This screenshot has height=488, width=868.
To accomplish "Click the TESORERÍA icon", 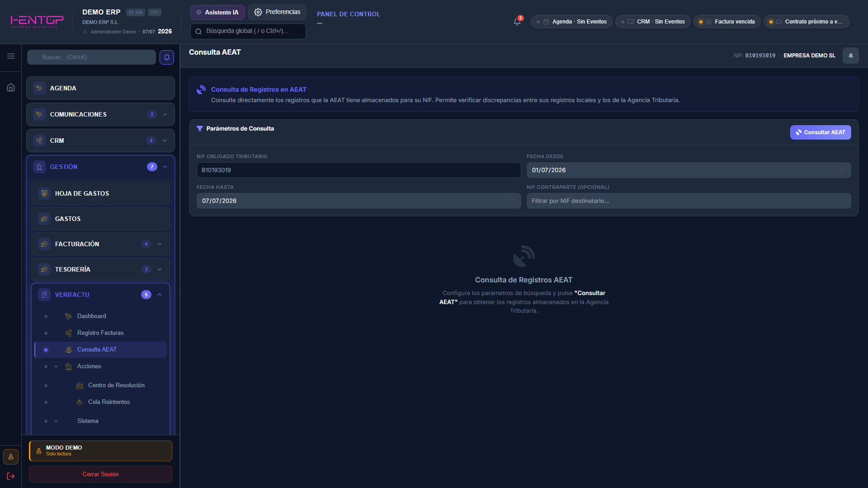I will click(x=44, y=269).
